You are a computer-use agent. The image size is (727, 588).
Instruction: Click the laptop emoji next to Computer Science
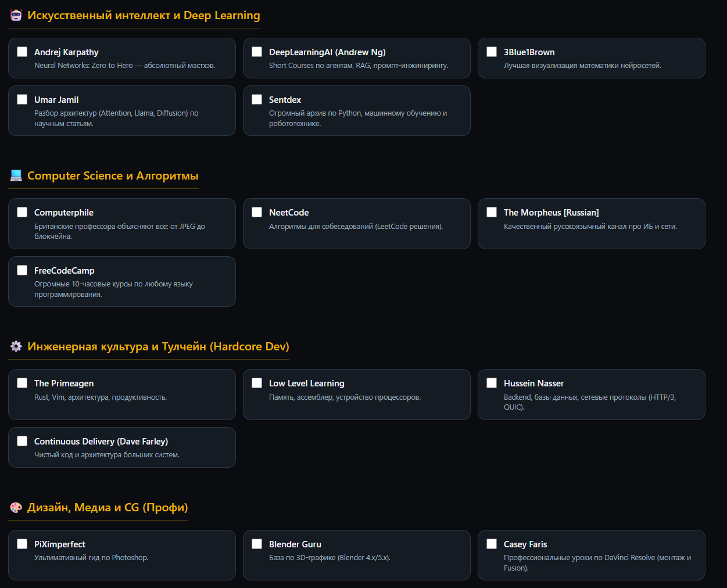coord(16,175)
